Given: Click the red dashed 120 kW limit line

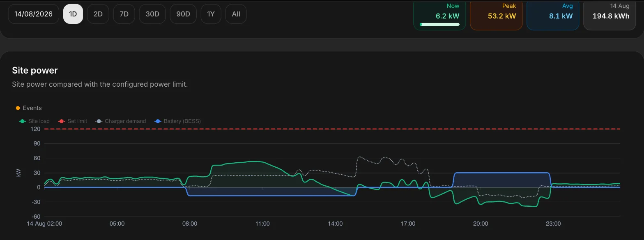Looking at the screenshot, I should pyautogui.click(x=332, y=129).
